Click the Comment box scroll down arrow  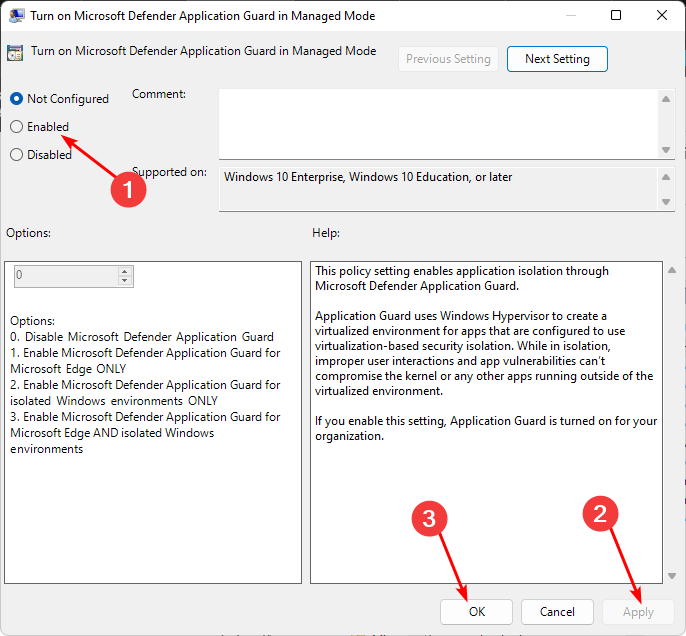(667, 149)
